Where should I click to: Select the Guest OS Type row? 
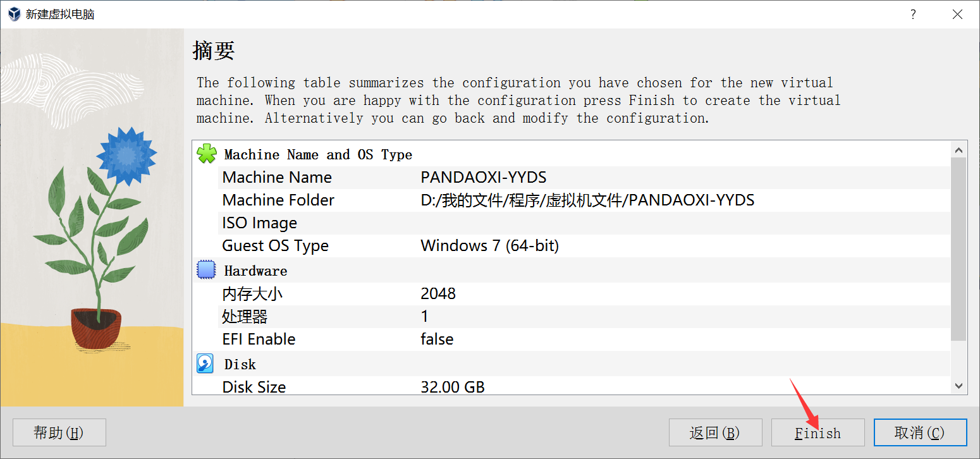pyautogui.click(x=572, y=246)
